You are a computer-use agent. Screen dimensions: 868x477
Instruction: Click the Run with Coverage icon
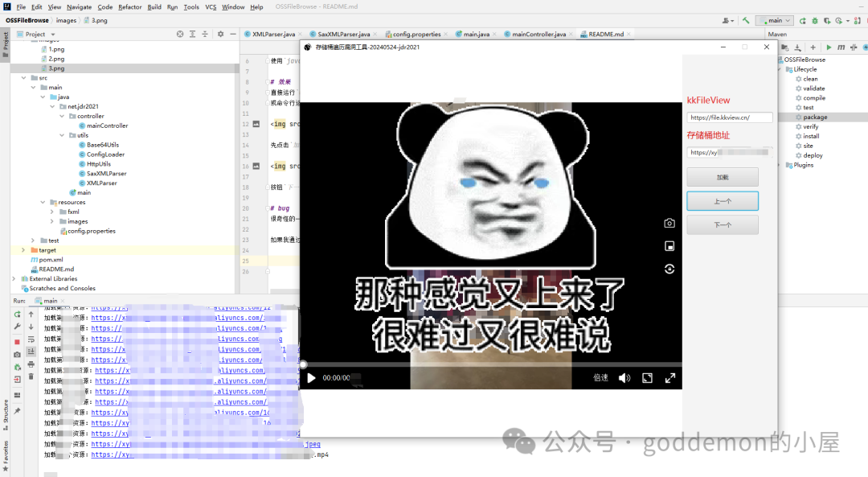tap(827, 20)
